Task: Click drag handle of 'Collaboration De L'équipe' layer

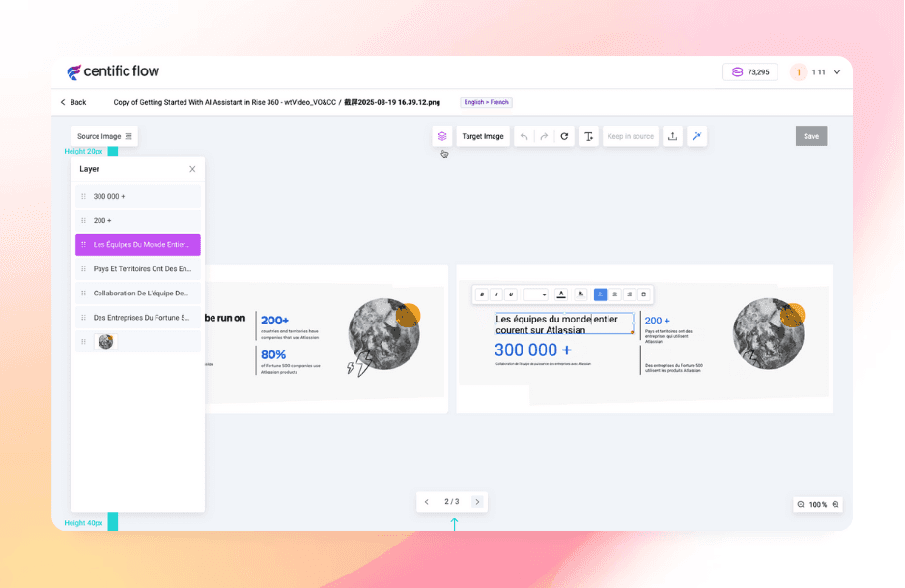Action: click(84, 294)
